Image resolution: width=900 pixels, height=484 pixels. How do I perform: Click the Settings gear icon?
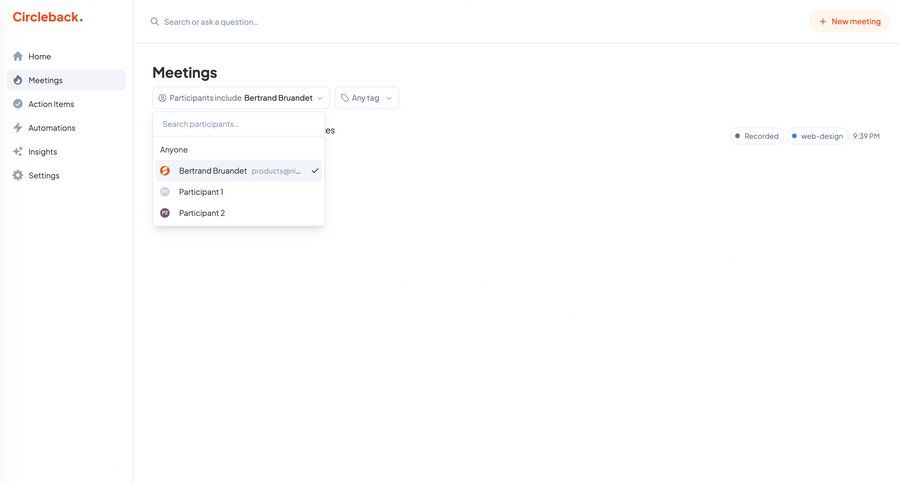(18, 176)
